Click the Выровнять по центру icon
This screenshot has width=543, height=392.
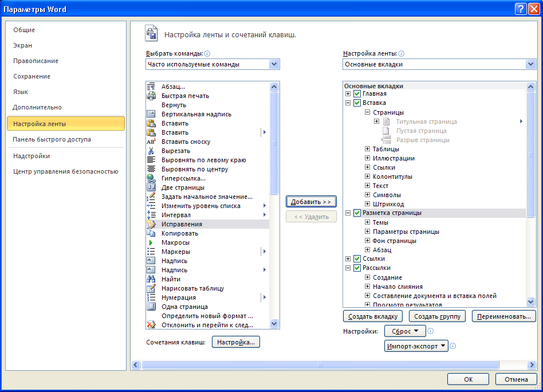pos(151,169)
